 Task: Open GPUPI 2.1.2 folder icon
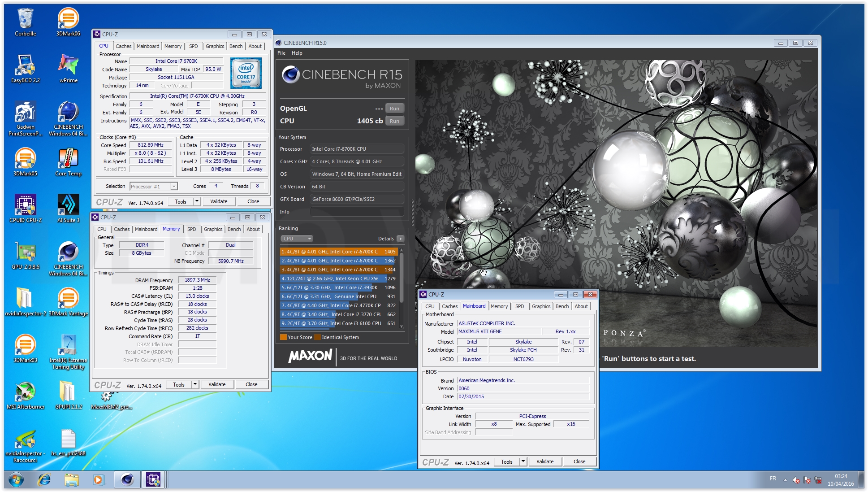68,395
